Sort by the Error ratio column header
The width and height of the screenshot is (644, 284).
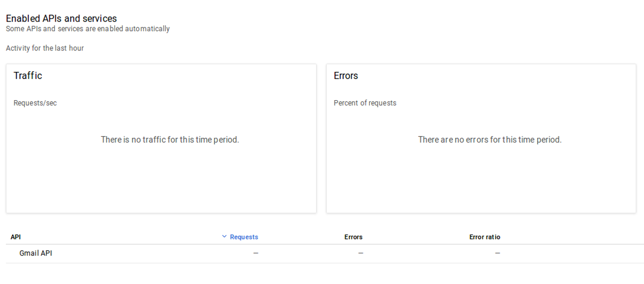click(485, 237)
